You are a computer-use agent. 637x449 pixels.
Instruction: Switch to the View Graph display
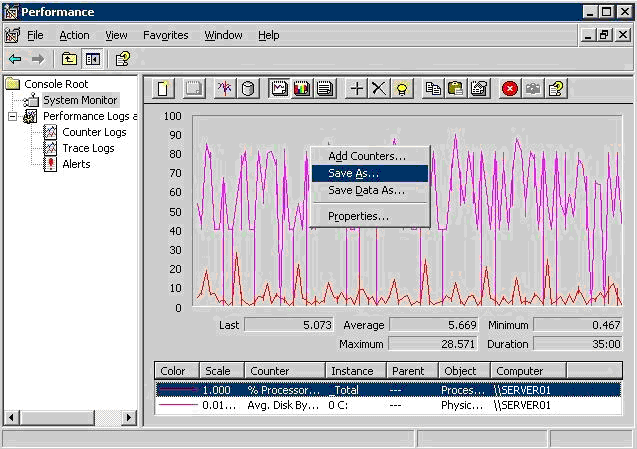click(279, 88)
